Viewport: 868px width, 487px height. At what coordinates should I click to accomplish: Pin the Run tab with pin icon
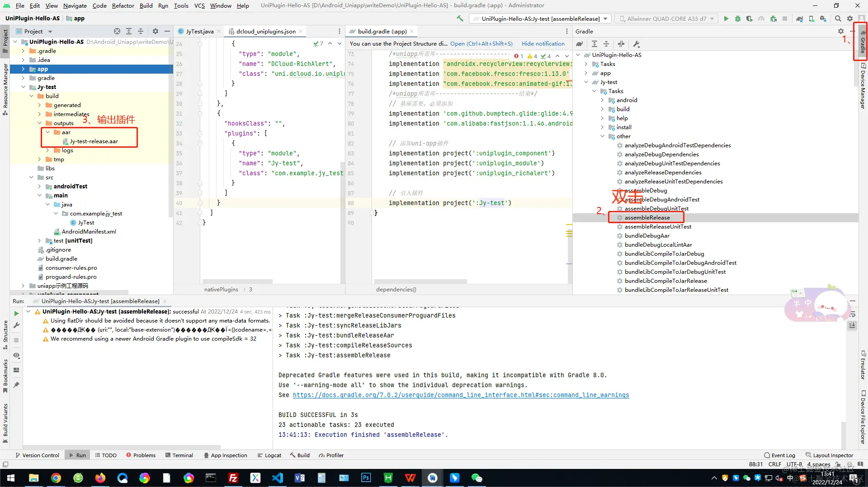(16, 385)
